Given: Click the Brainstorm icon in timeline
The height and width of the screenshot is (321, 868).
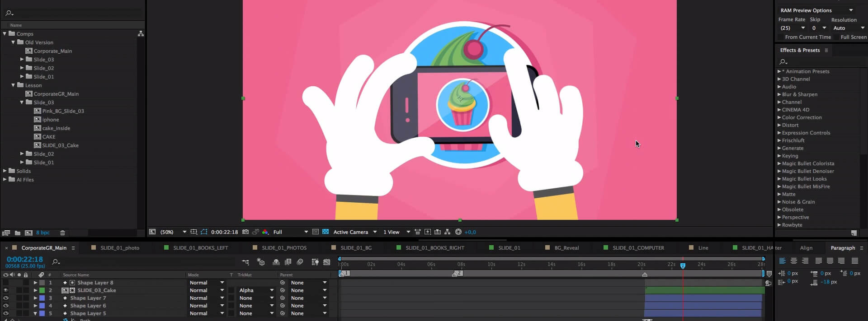Looking at the screenshot, I should [315, 262].
